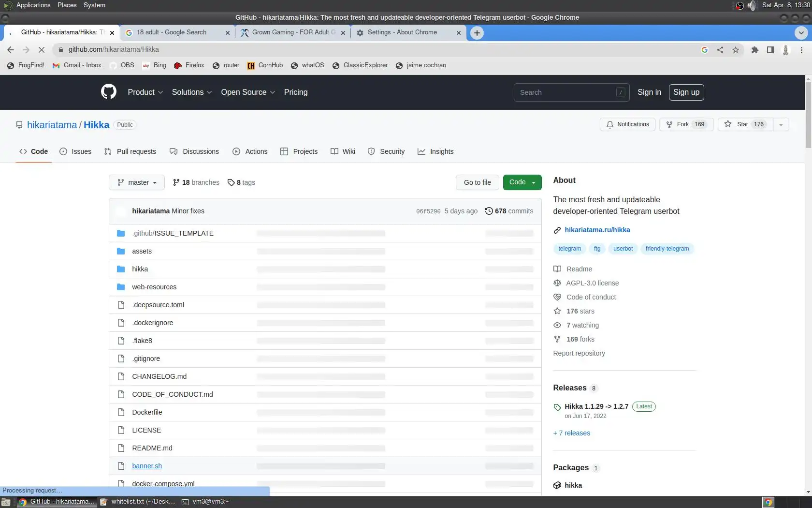
Task: Open the Firefox bookmark
Action: (x=189, y=65)
